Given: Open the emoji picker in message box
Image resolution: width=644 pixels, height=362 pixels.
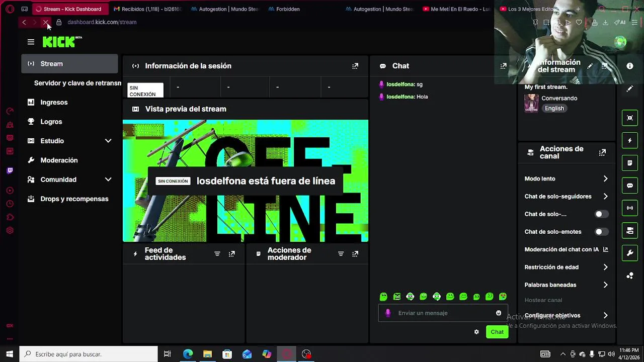Looking at the screenshot, I should 499,313.
